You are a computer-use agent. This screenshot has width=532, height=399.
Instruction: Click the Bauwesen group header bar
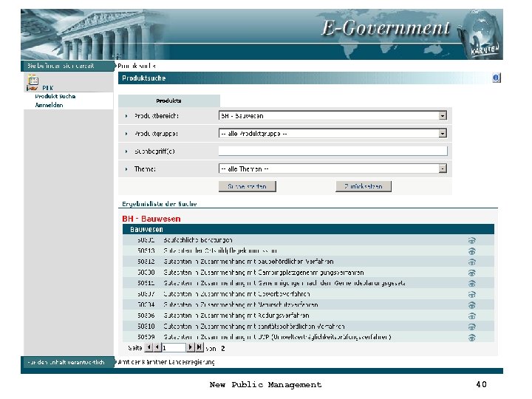click(x=308, y=229)
